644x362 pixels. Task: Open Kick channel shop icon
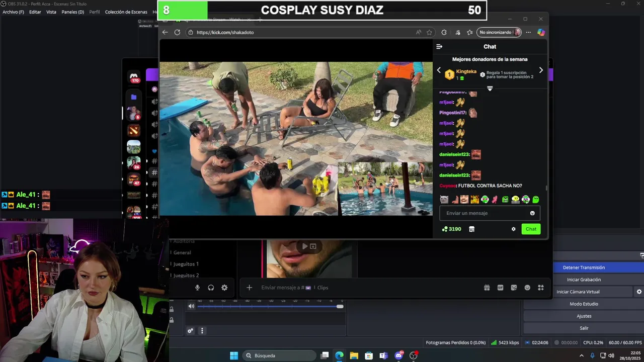[471, 229]
